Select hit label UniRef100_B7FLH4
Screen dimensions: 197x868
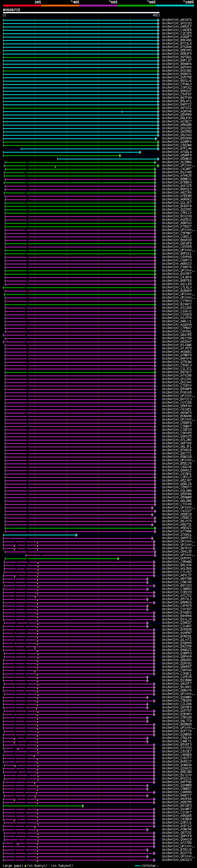[x=176, y=149]
